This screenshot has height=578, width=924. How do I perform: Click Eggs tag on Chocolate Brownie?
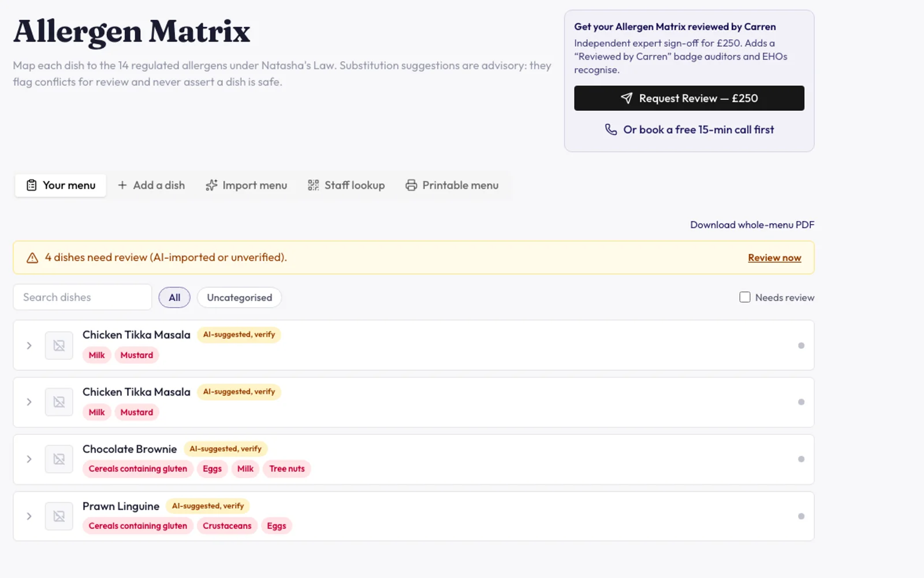[x=212, y=468]
